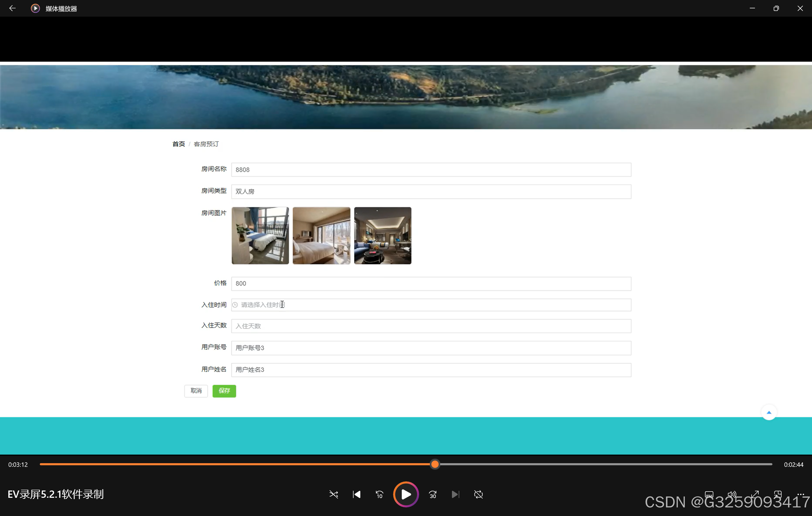This screenshot has width=812, height=516.
Task: Open subtitles and captions menu
Action: 709,494
